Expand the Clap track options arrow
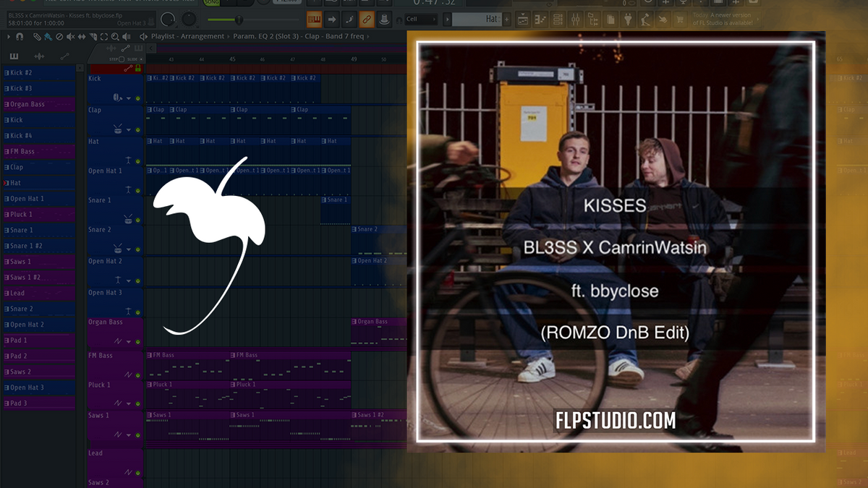868x488 pixels. tap(128, 129)
